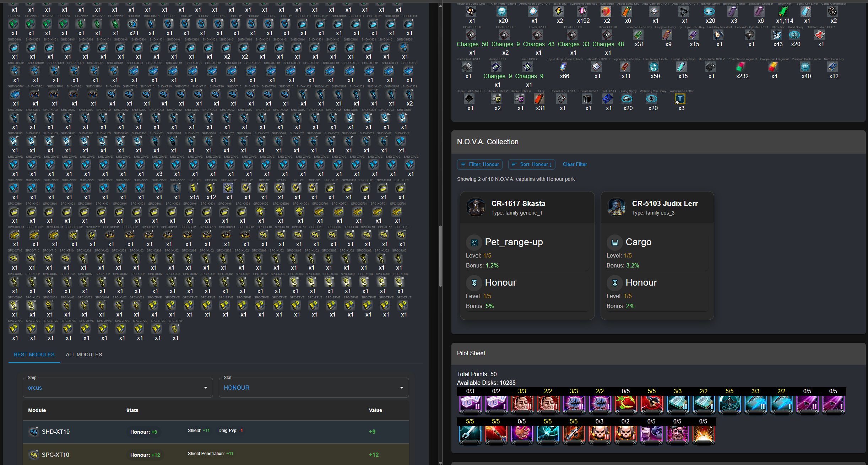
Task: Select the Repair Robot 2 icon
Action: click(497, 99)
